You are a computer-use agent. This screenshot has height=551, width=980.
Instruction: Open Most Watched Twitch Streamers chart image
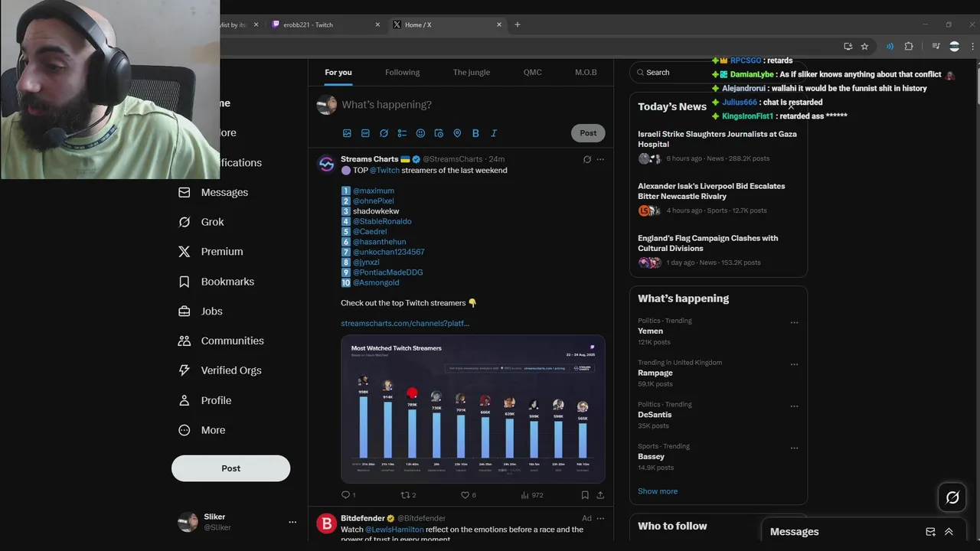pyautogui.click(x=473, y=409)
